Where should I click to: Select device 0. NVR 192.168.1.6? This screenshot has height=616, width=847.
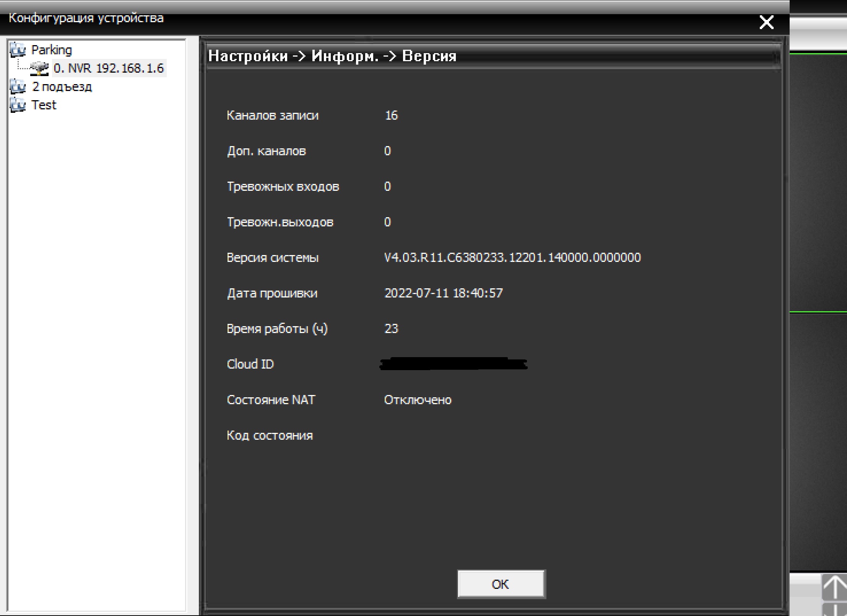point(109,68)
